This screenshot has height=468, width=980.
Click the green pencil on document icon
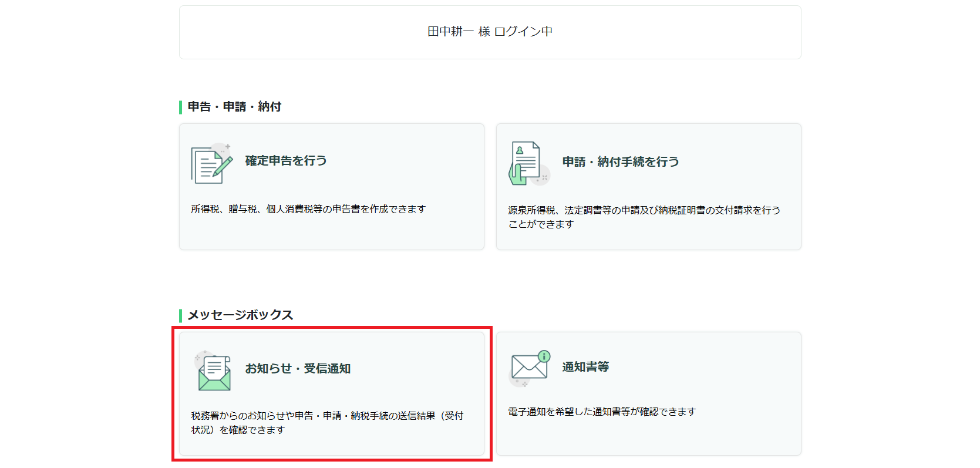[223, 165]
